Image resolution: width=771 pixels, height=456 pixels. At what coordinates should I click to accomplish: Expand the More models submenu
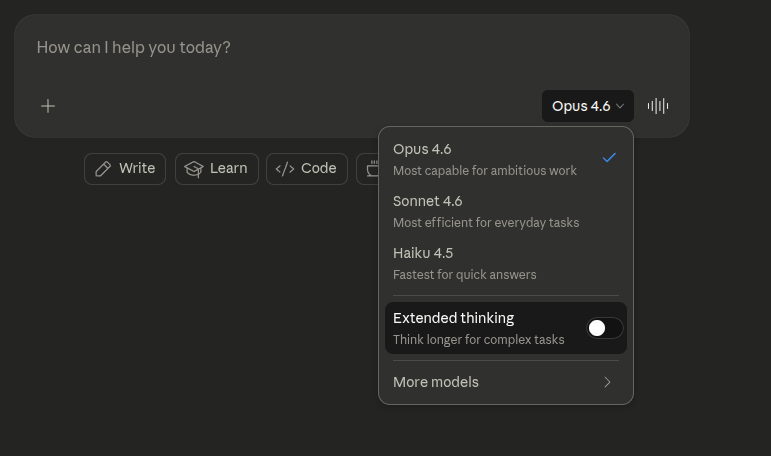coord(436,382)
